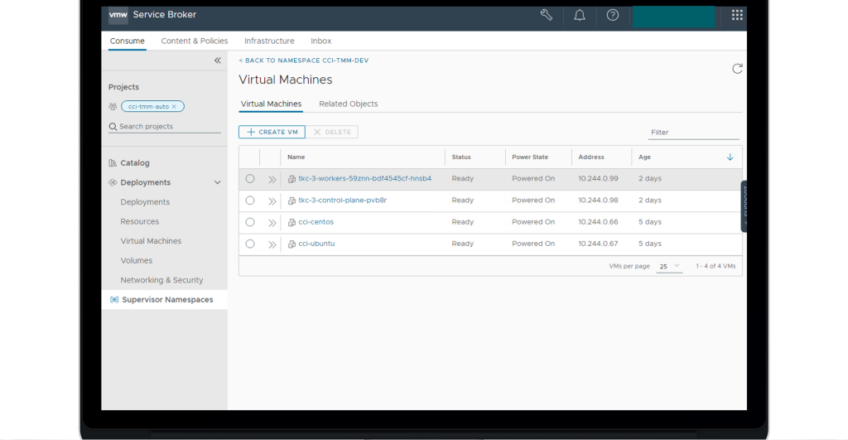
Task: Click the search projects magnifier icon
Action: coord(112,126)
